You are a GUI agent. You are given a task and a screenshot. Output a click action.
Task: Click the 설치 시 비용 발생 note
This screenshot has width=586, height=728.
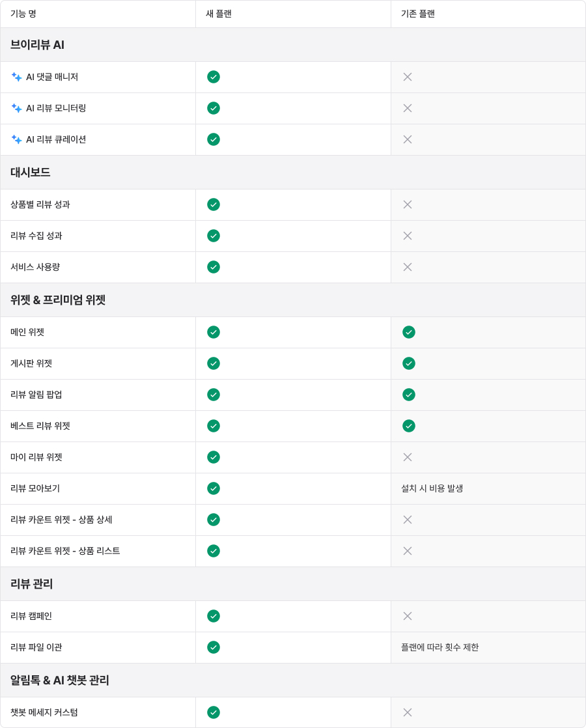tap(432, 488)
